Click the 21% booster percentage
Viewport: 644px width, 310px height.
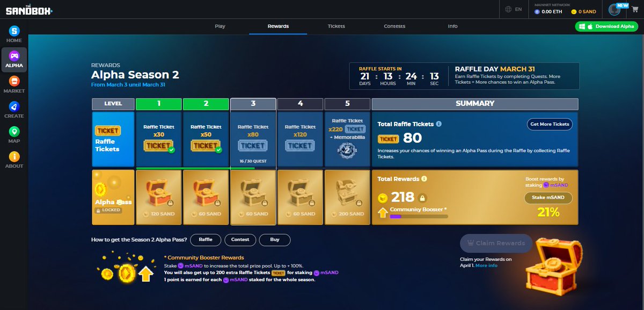pos(548,213)
